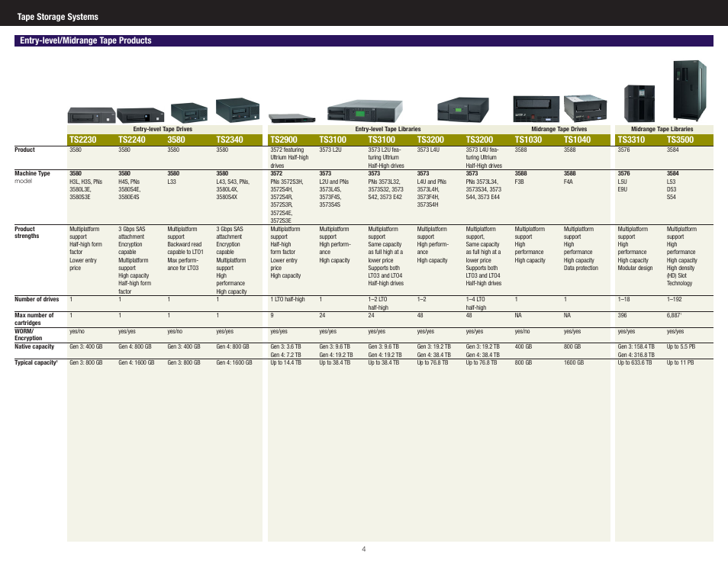Click the TS3100 tape library image with green display
Viewport: 728px width, 563px height.
click(x=365, y=111)
